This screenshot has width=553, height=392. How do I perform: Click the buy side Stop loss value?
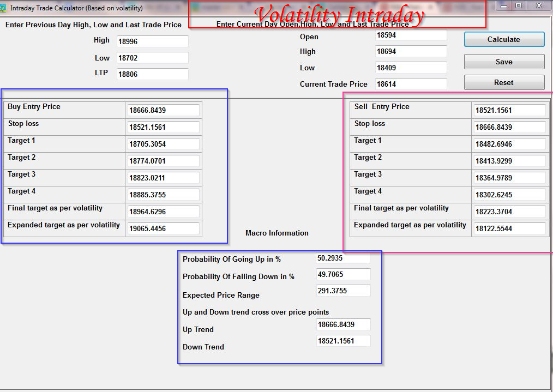(x=162, y=127)
